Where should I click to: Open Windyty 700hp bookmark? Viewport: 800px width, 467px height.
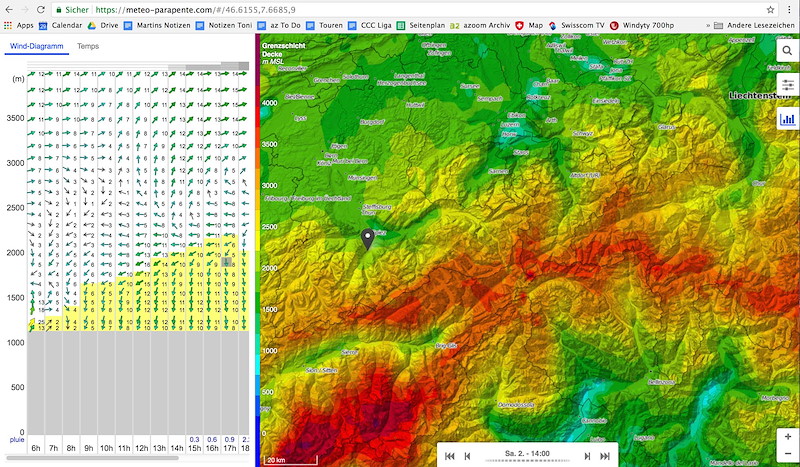click(642, 25)
